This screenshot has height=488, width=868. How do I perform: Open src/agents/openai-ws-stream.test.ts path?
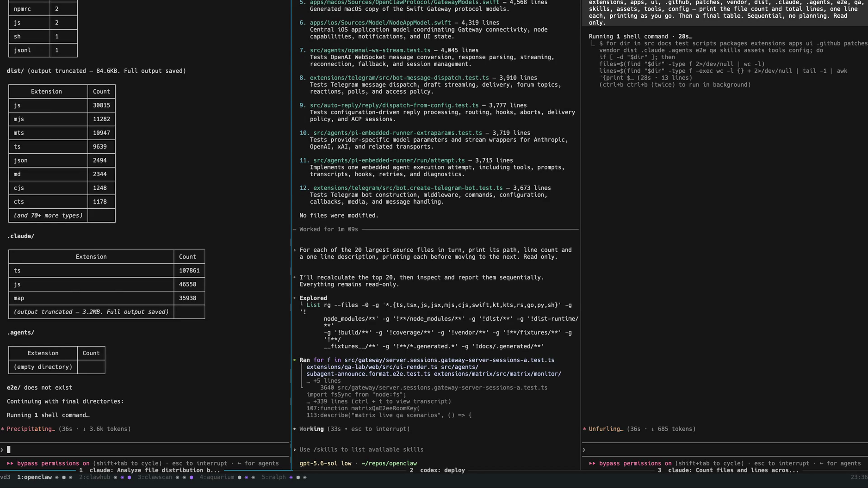[370, 50]
